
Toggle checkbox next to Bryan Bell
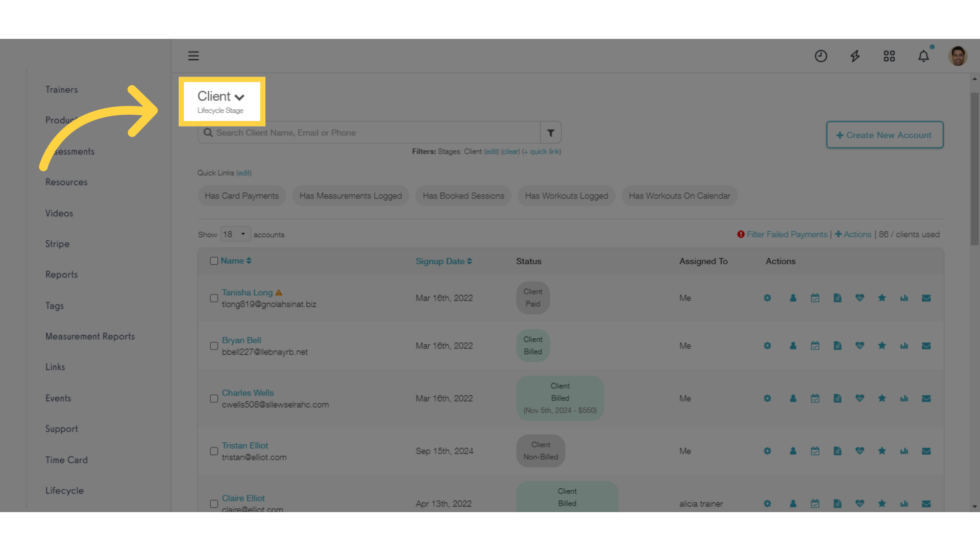pyautogui.click(x=214, y=345)
